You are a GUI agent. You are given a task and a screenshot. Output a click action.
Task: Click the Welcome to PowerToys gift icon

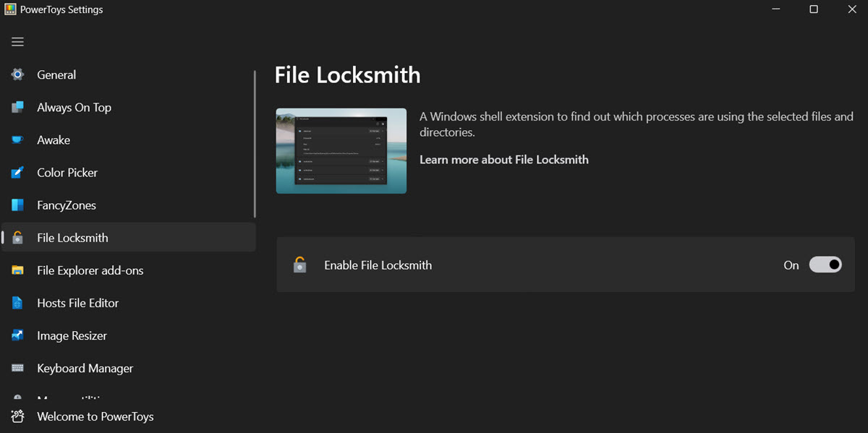tap(17, 416)
